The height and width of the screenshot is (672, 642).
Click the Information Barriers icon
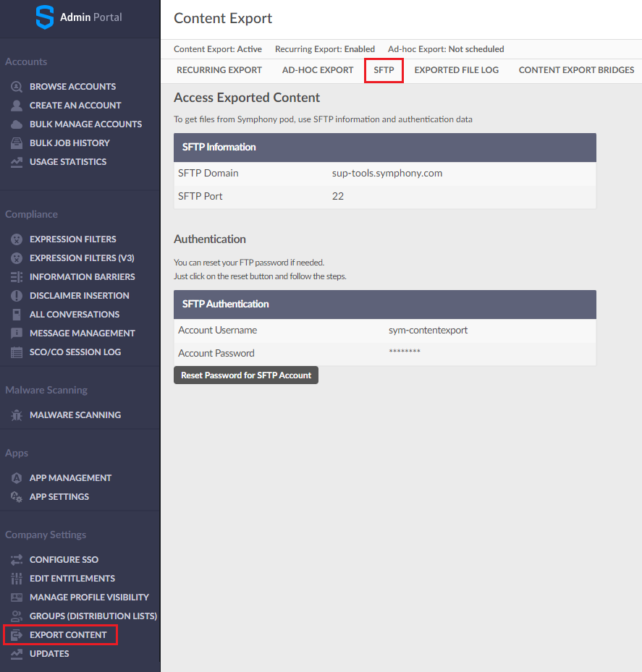[17, 277]
